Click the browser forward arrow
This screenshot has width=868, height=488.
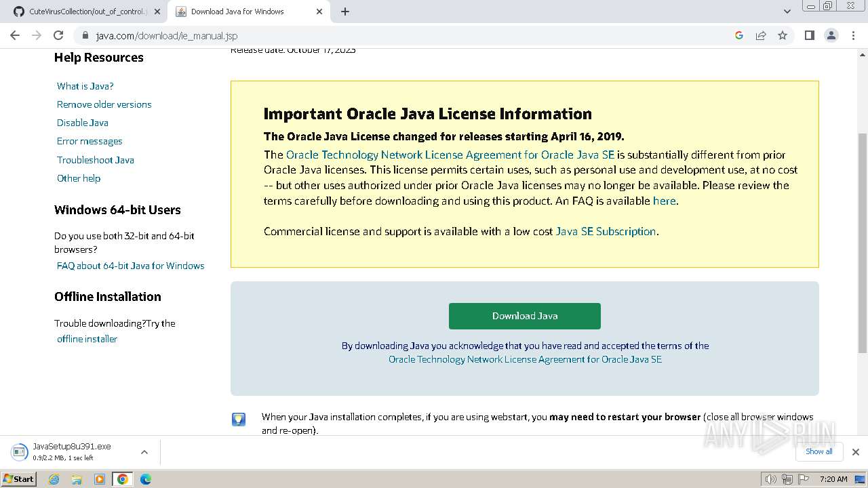37,35
